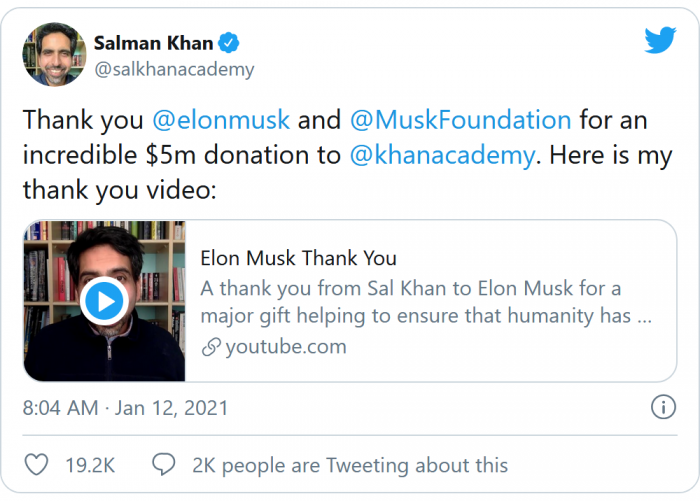Image resolution: width=700 pixels, height=501 pixels.
Task: Like the tweet with heart icon
Action: click(36, 465)
